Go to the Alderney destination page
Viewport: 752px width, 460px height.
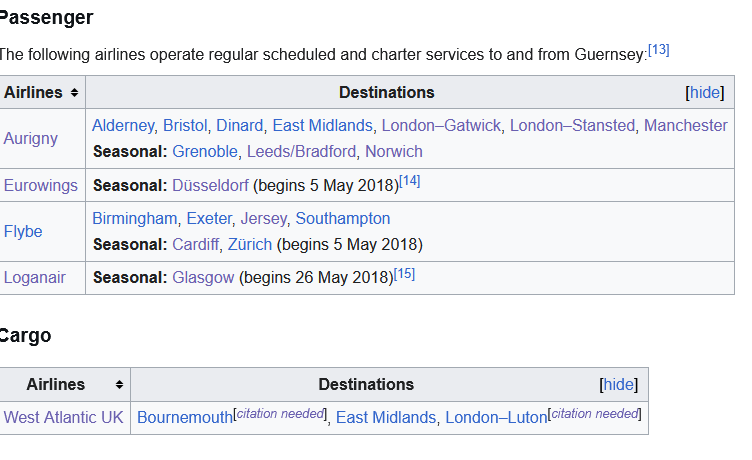pos(123,126)
